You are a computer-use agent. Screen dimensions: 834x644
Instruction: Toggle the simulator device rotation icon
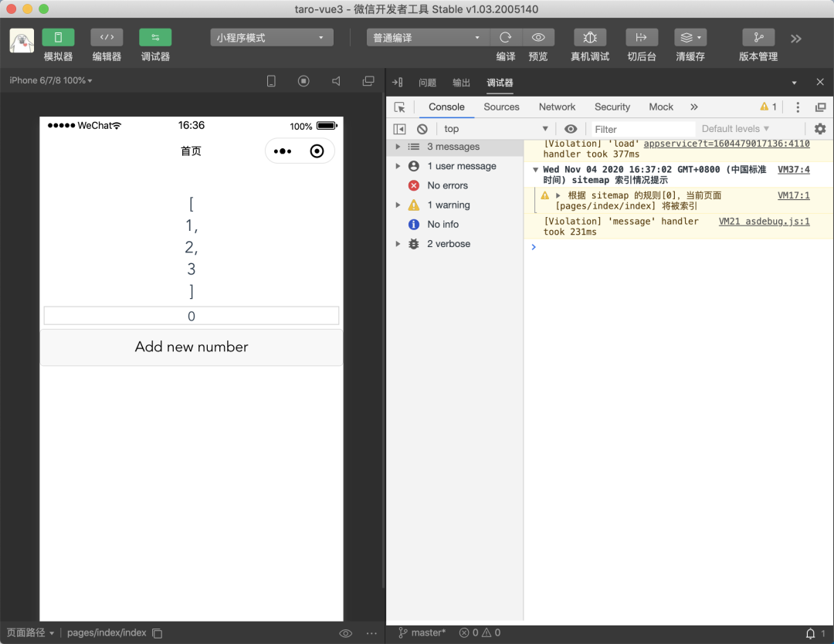(x=271, y=81)
